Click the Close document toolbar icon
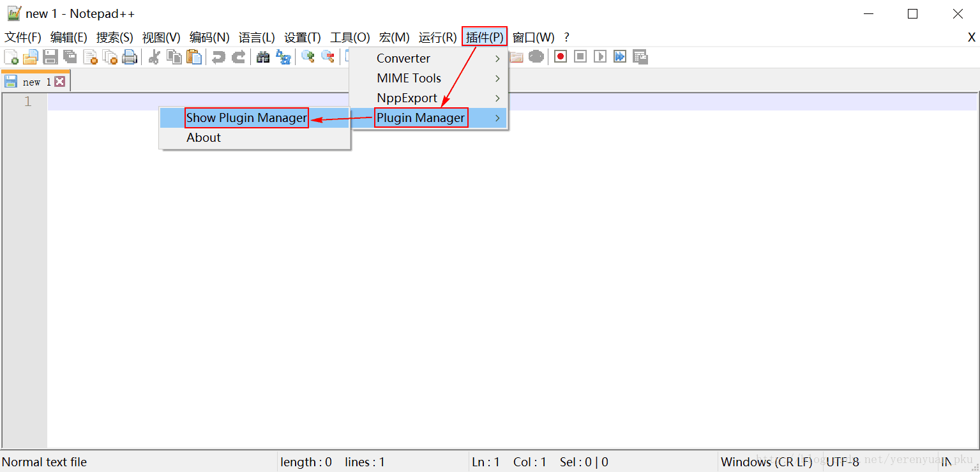Viewport: 980px width, 472px height. coord(90,57)
